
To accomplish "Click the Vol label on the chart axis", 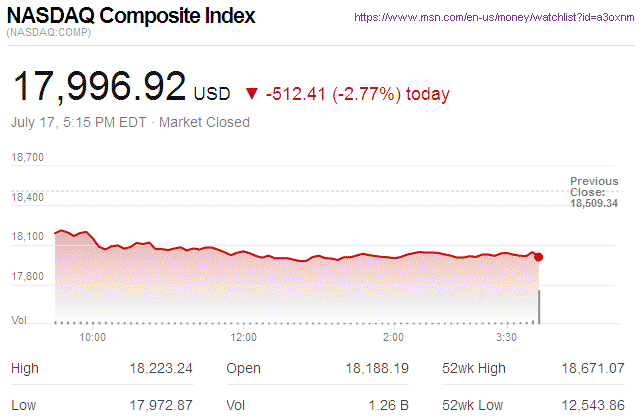I will (x=18, y=319).
